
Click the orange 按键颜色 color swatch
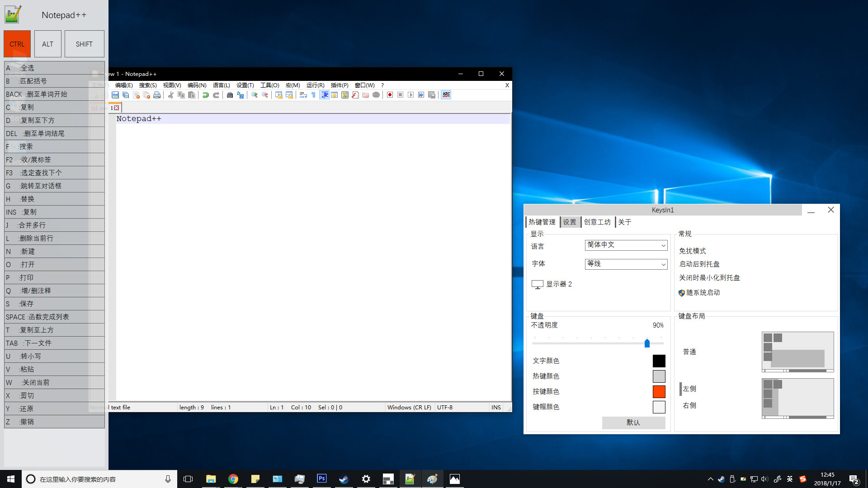pyautogui.click(x=659, y=391)
